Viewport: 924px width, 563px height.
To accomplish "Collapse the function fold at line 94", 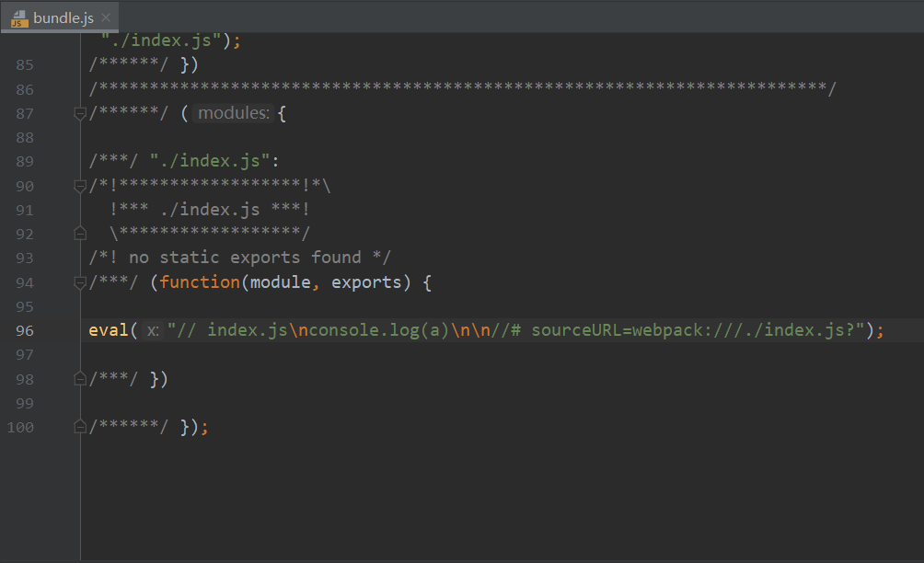I will [80, 282].
